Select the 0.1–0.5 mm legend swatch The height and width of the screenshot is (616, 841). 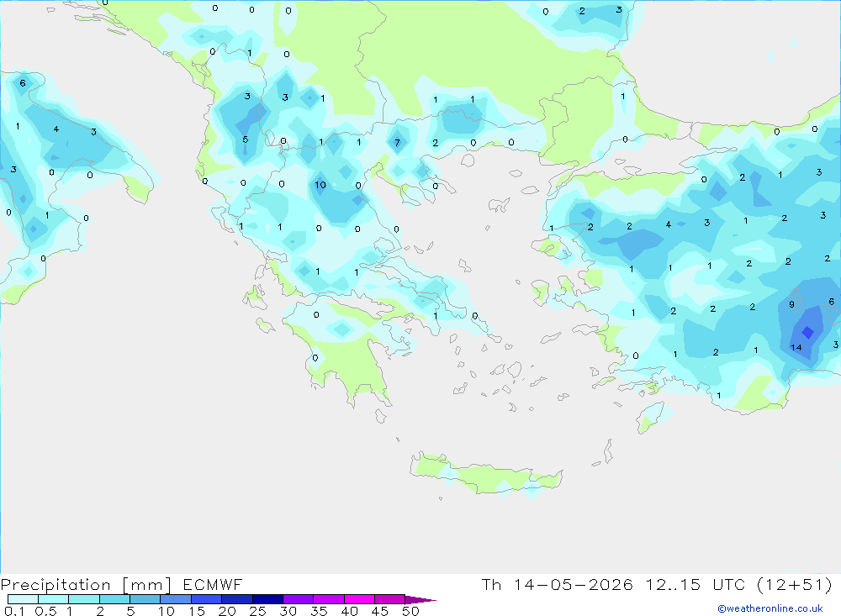point(23,599)
